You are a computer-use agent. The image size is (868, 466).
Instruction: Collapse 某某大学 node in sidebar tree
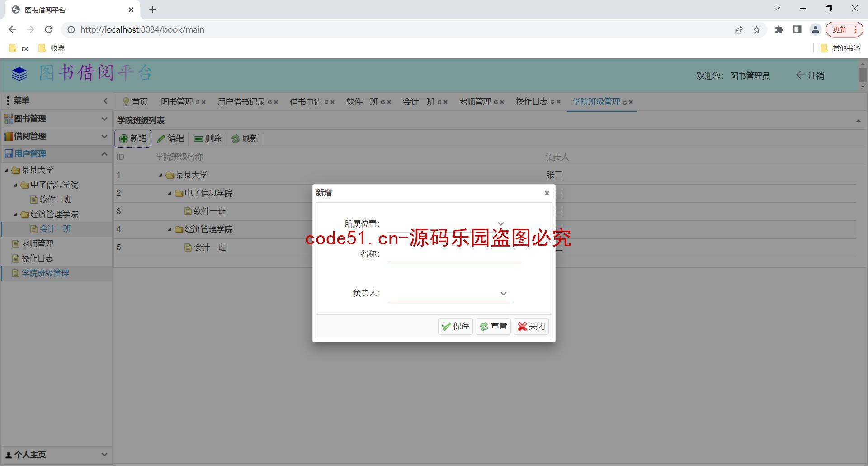6,171
